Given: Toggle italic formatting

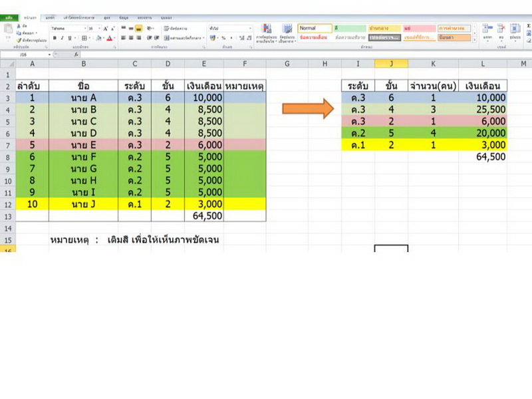Looking at the screenshot, I should coord(62,37).
